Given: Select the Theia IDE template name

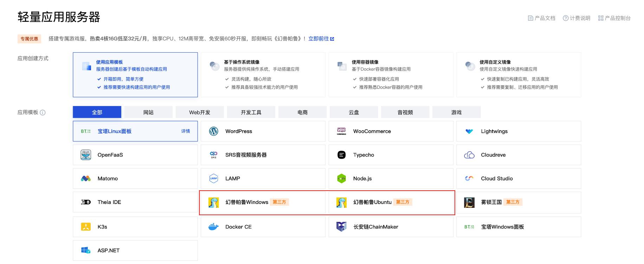Looking at the screenshot, I should 109,202.
